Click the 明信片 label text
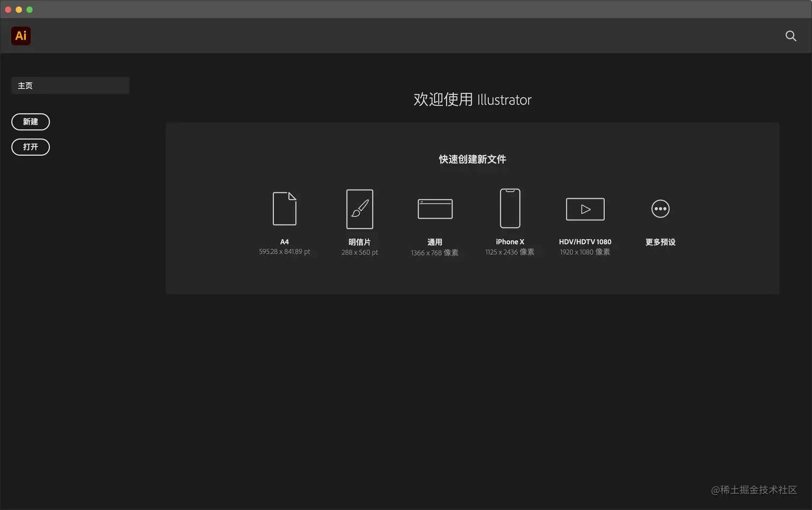Viewport: 812px width, 510px height. pos(360,242)
